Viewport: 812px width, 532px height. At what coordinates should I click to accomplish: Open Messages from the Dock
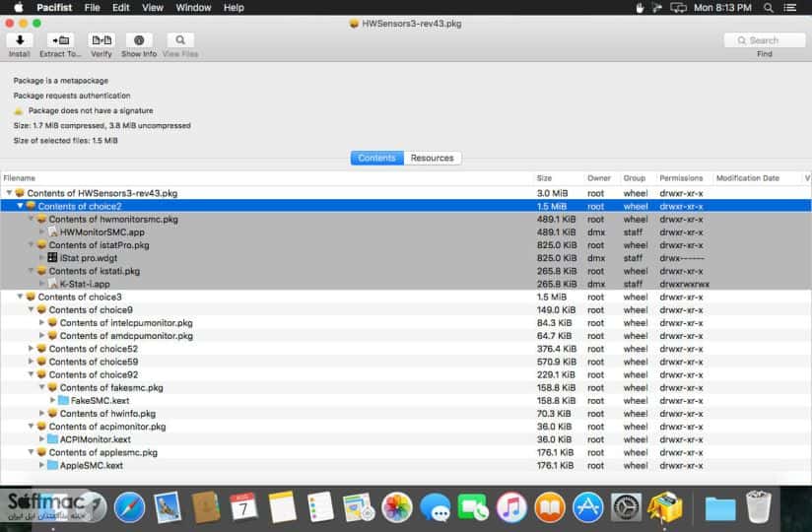[x=435, y=507]
